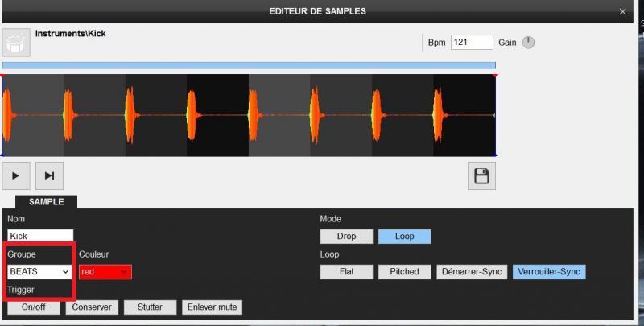The height and width of the screenshot is (326, 644).
Task: Click the Instruments\Kick sample path text
Action: point(70,34)
